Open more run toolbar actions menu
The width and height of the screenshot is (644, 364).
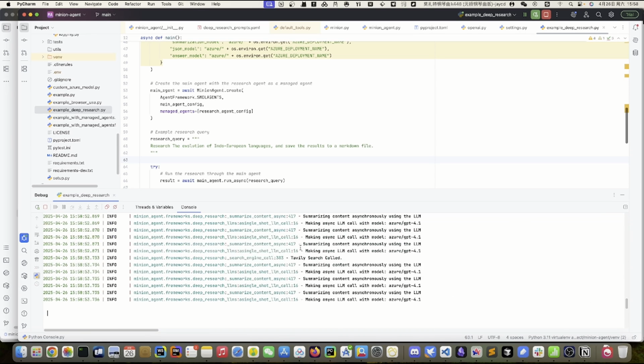[x=557, y=14]
